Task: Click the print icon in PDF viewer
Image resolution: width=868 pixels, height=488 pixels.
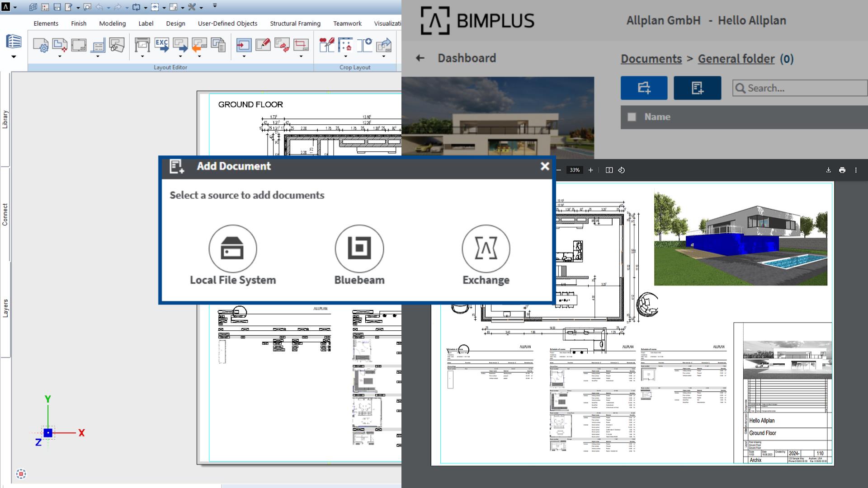Action: click(x=842, y=170)
